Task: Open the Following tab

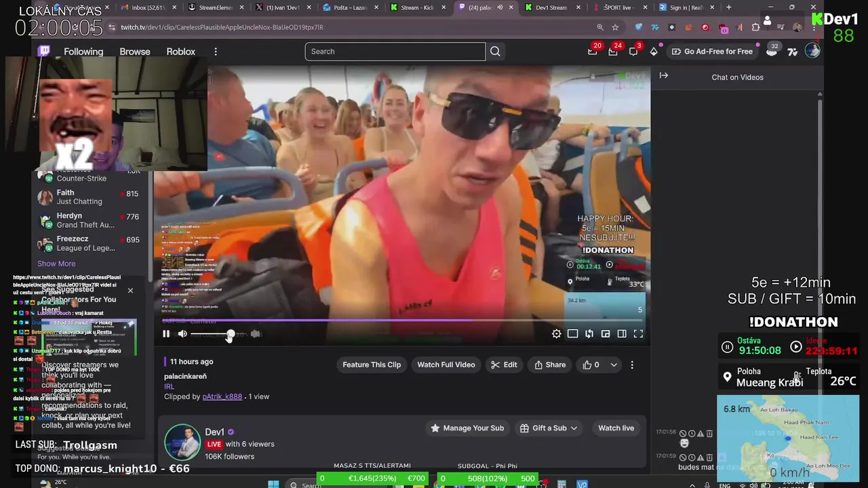Action: [83, 52]
